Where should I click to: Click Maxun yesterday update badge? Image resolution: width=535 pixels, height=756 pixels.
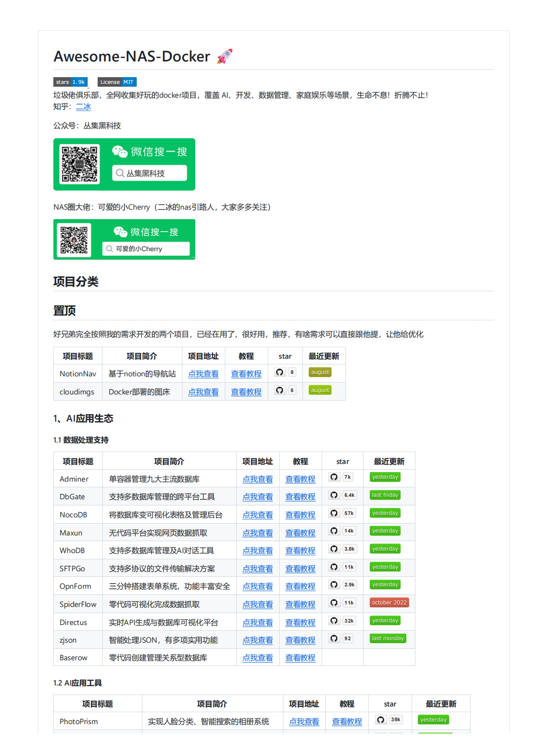385,531
